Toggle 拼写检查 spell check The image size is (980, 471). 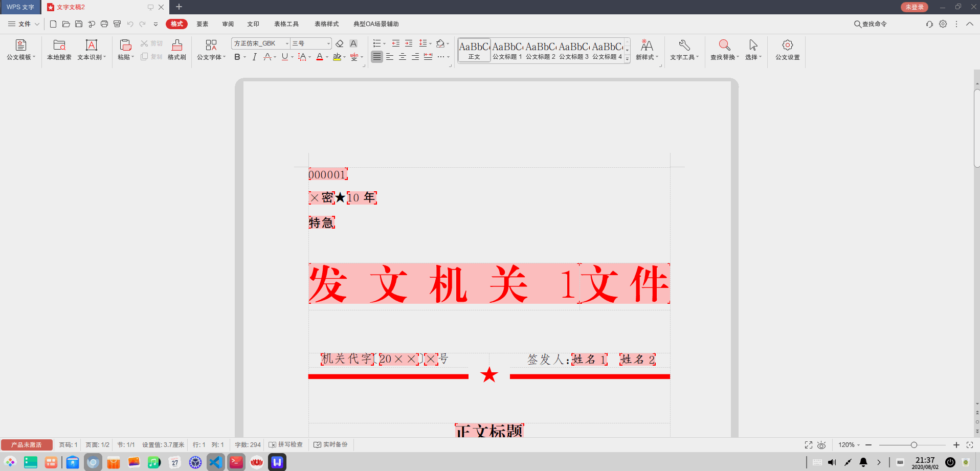pos(286,445)
